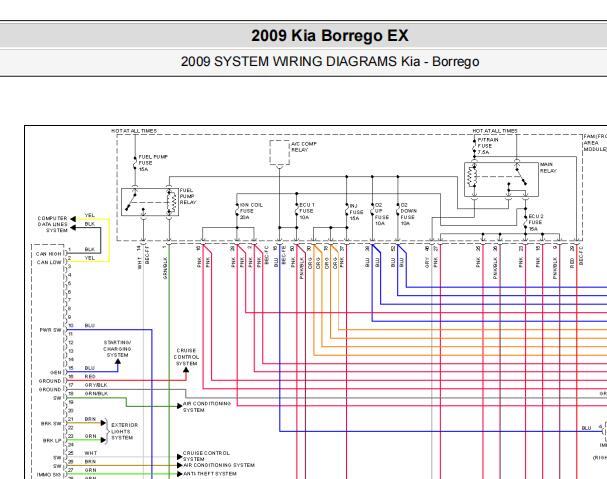Click the '2009 Kia Borrego EX' title
607x479 pixels.
pos(329,36)
